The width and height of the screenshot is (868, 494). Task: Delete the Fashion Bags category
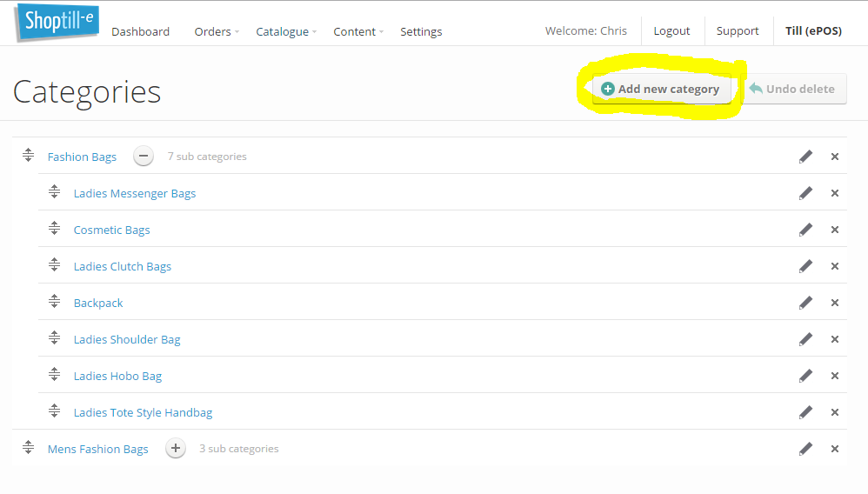click(x=835, y=157)
